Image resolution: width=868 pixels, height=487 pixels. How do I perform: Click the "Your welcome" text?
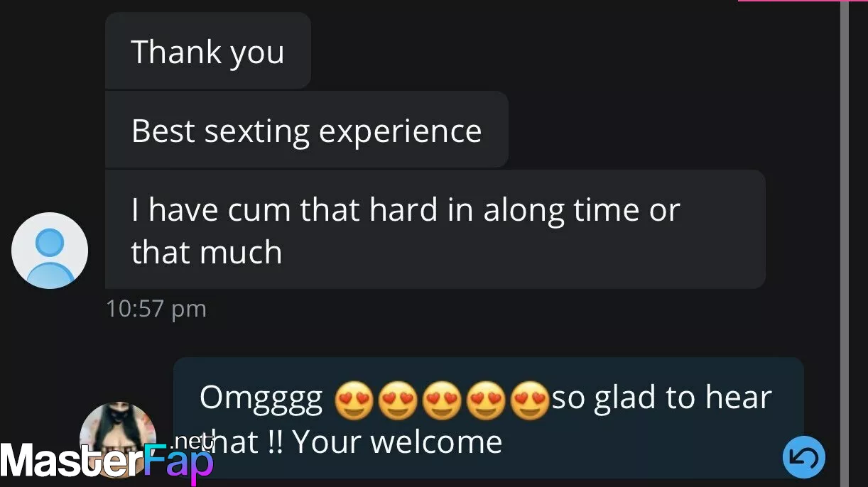pyautogui.click(x=398, y=442)
